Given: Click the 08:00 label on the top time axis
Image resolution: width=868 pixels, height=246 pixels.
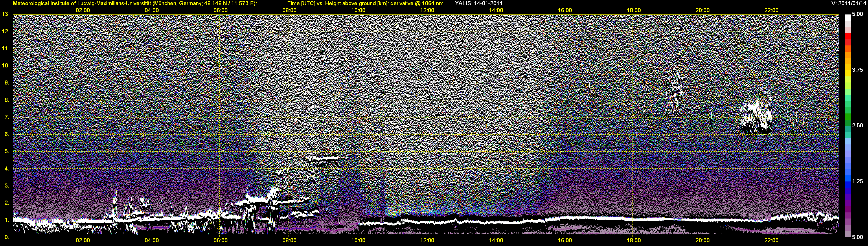Looking at the screenshot, I should tap(289, 10).
